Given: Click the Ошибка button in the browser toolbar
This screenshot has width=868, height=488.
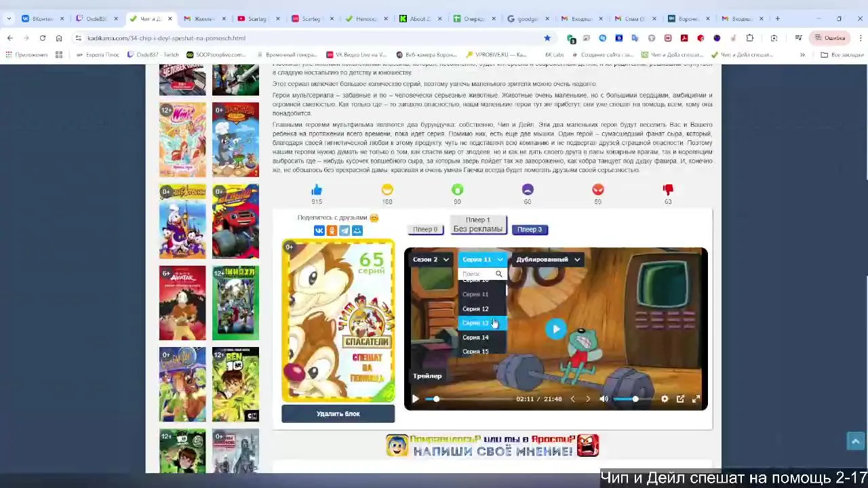Looking at the screenshot, I should [829, 38].
